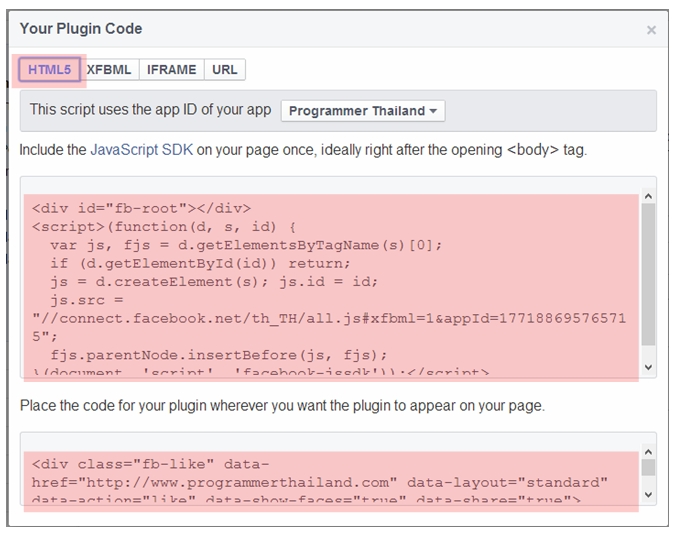Click the 'Place the code for your plugin' text

click(x=282, y=406)
